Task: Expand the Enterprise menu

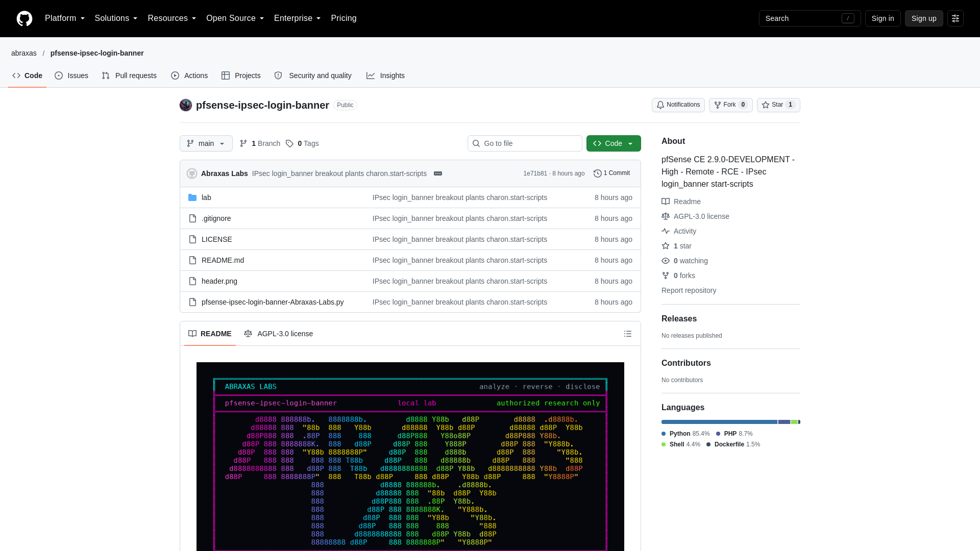Action: [x=297, y=18]
